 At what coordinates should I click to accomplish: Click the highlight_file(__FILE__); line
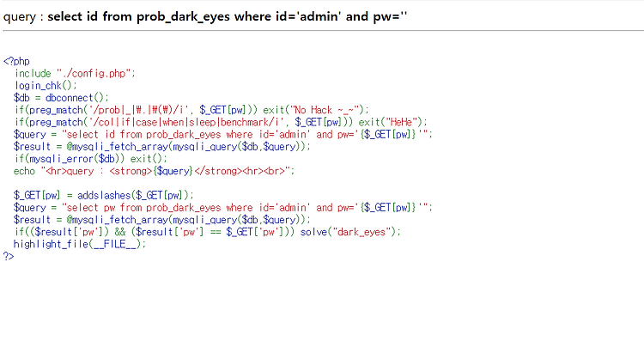tap(80, 244)
